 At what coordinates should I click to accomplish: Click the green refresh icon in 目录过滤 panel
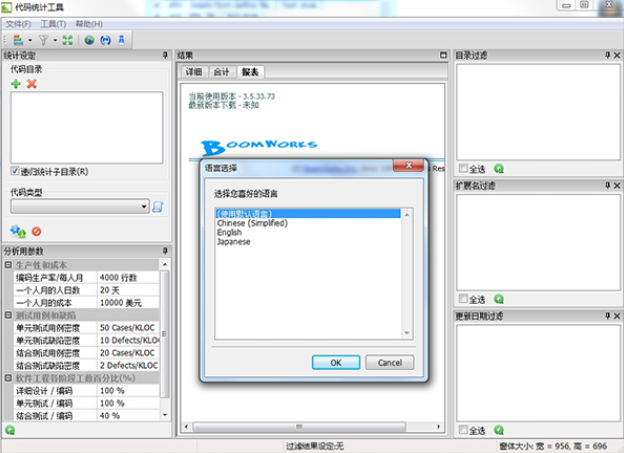[x=499, y=169]
